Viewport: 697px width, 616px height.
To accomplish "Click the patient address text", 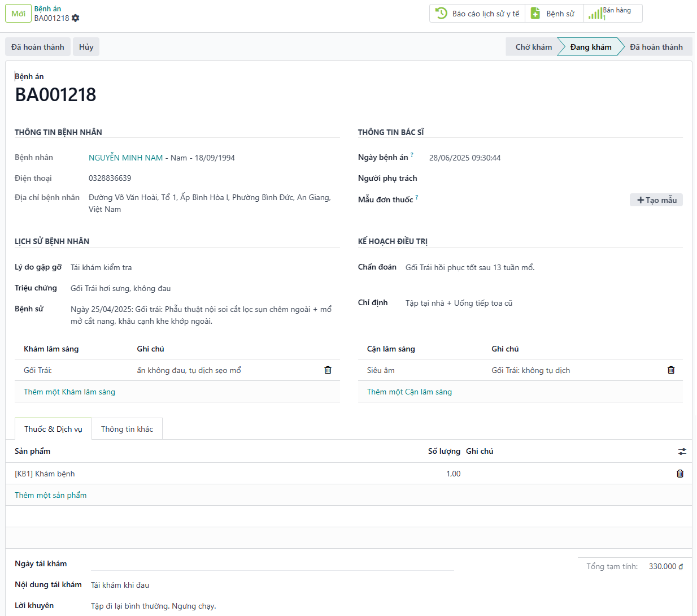I will click(x=210, y=203).
